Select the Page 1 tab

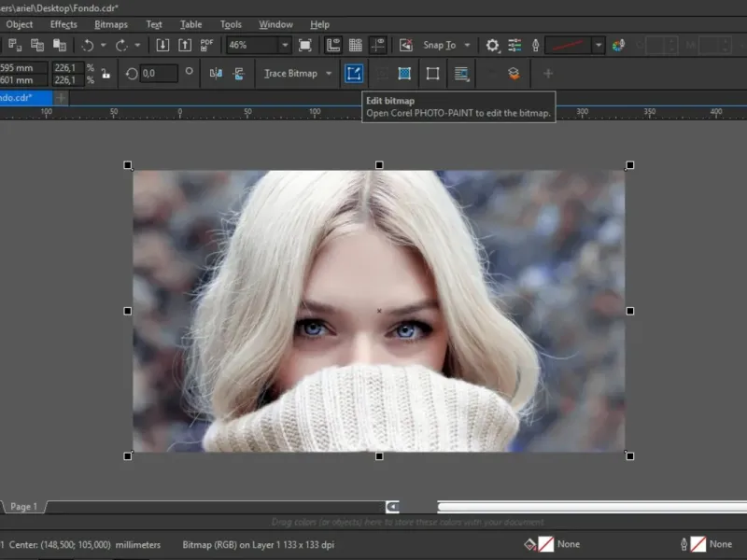(23, 507)
